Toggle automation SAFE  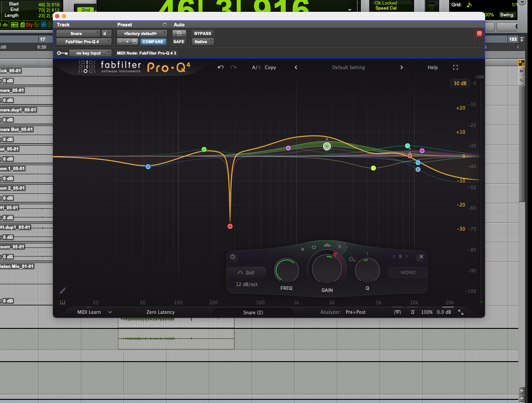tap(179, 42)
